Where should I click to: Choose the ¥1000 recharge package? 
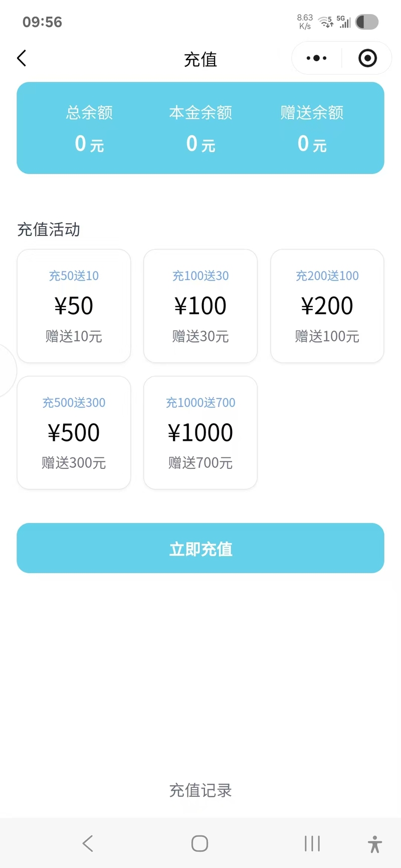point(200,433)
